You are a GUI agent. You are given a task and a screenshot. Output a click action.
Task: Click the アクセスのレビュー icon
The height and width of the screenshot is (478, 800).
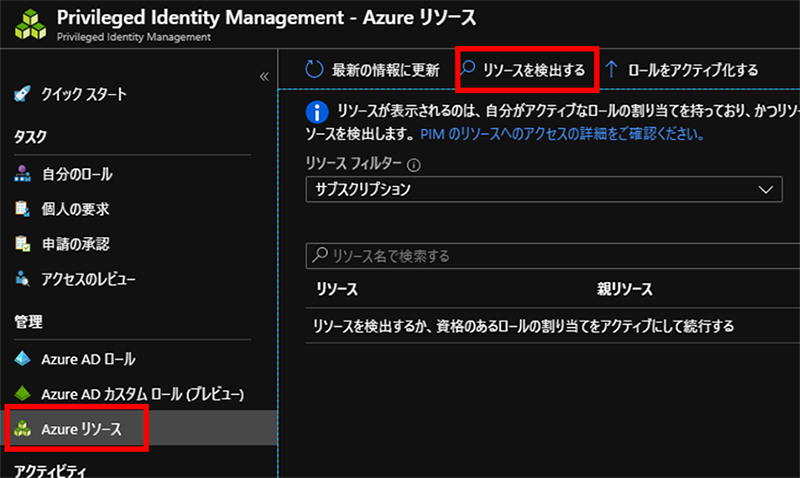[22, 279]
